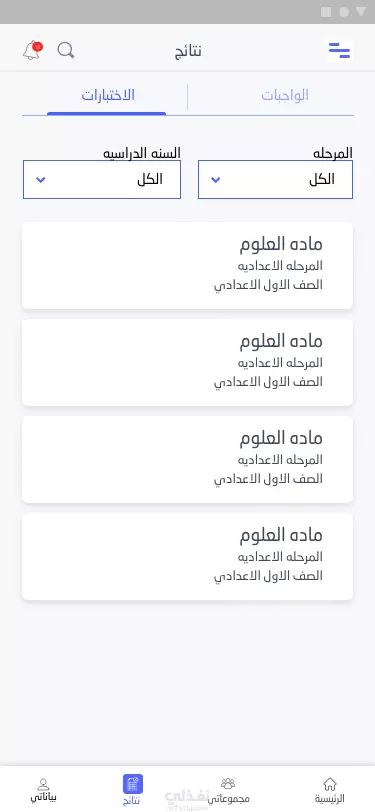Open the third ماده العلوم card
375x812 pixels.
(188, 459)
